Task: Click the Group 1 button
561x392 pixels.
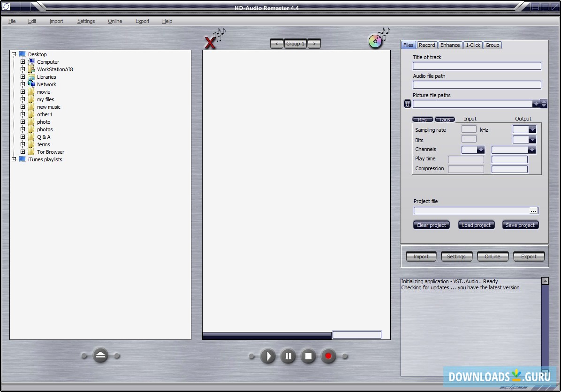Action: [296, 44]
